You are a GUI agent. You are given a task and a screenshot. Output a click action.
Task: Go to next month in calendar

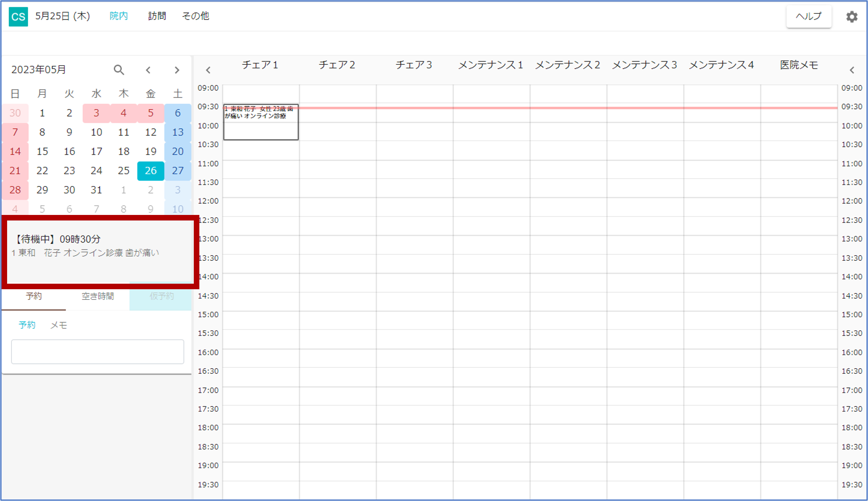[177, 70]
